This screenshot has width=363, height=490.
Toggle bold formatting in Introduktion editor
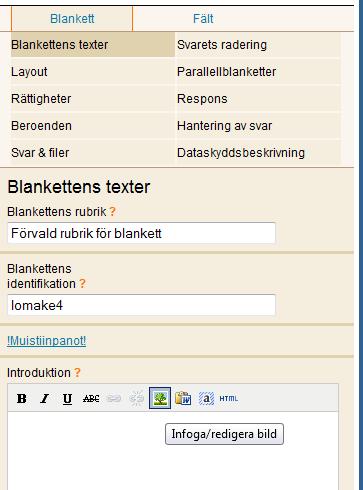[x=22, y=398]
